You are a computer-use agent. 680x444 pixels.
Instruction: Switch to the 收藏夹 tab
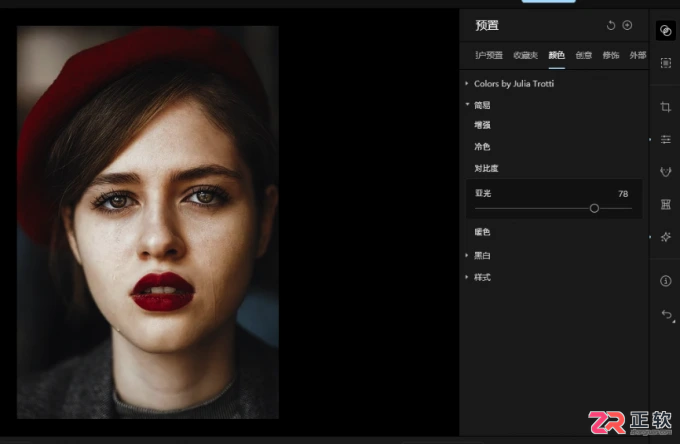pyautogui.click(x=525, y=55)
